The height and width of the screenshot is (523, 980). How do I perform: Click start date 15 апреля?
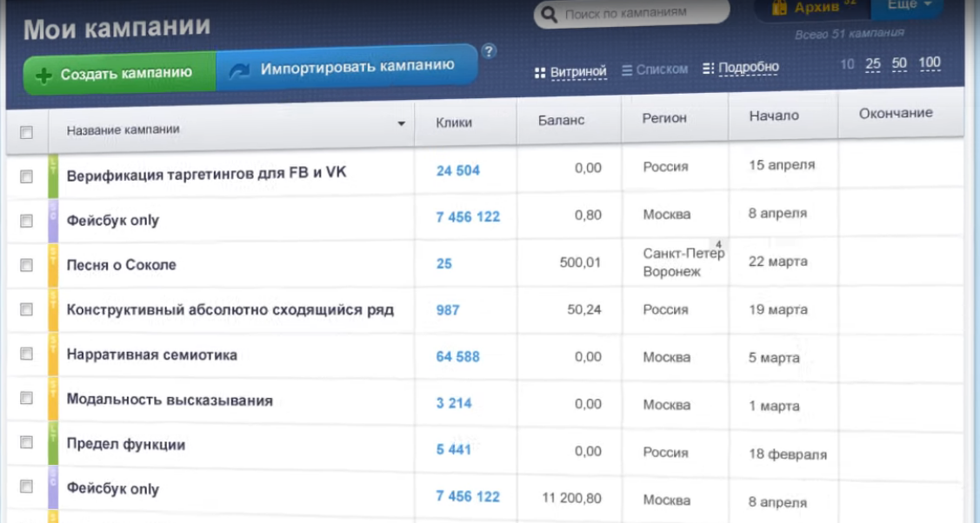tap(782, 165)
